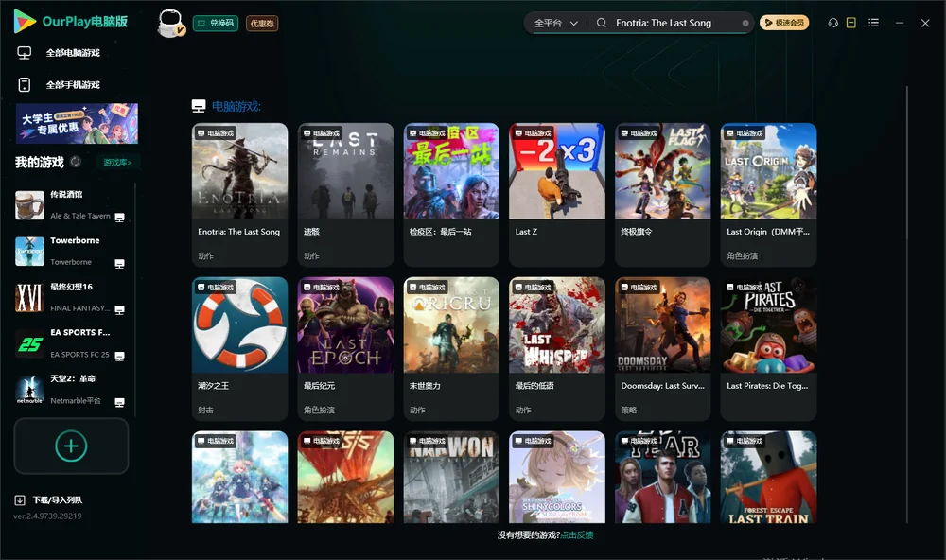
Task: Open Last Pirates: Die Together card
Action: (768, 348)
